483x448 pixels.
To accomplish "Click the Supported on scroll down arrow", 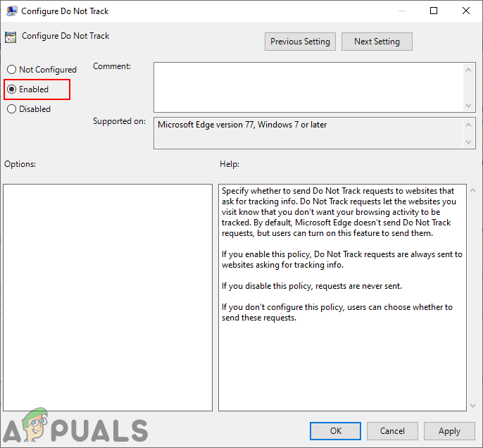I will point(468,142).
